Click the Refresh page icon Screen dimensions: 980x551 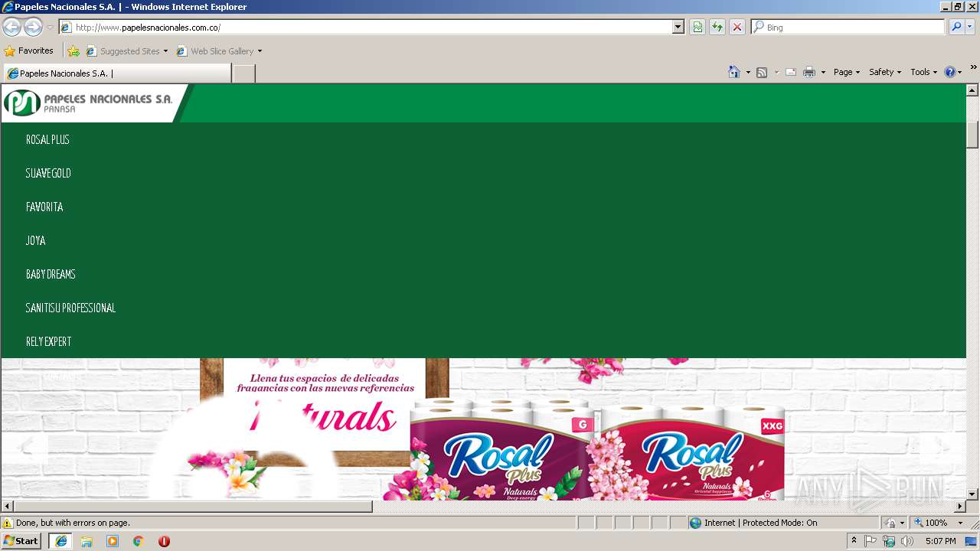717,27
